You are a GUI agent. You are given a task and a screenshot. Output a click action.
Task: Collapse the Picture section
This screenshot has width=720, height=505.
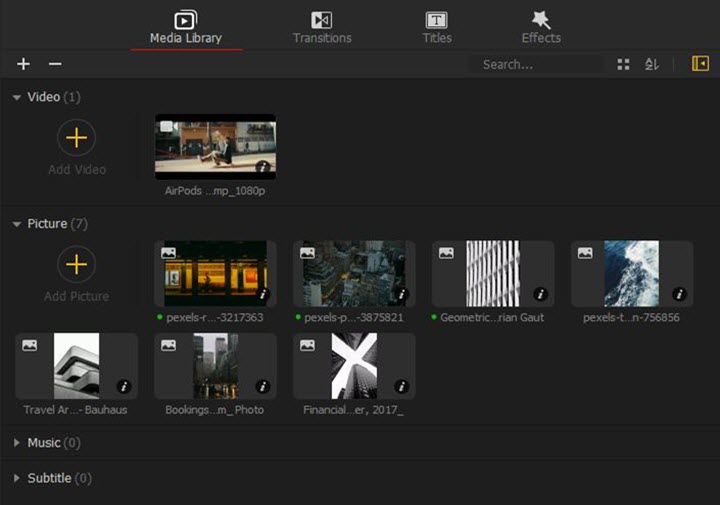tap(16, 224)
